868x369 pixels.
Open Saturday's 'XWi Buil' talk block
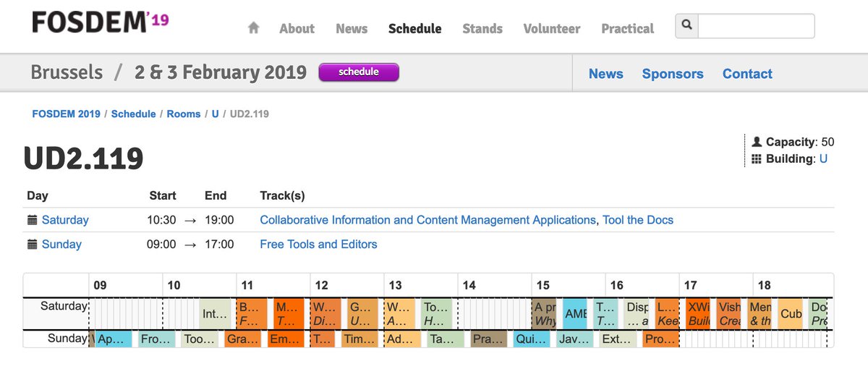coord(698,314)
